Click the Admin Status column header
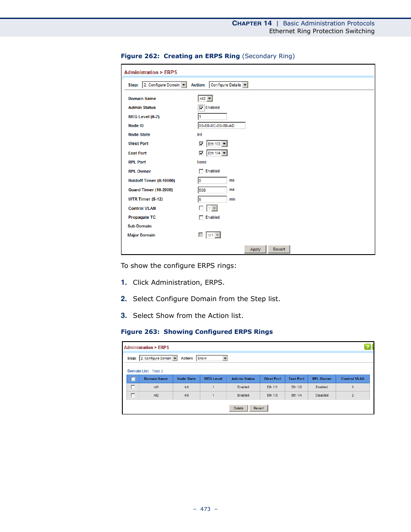 pos(243,379)
